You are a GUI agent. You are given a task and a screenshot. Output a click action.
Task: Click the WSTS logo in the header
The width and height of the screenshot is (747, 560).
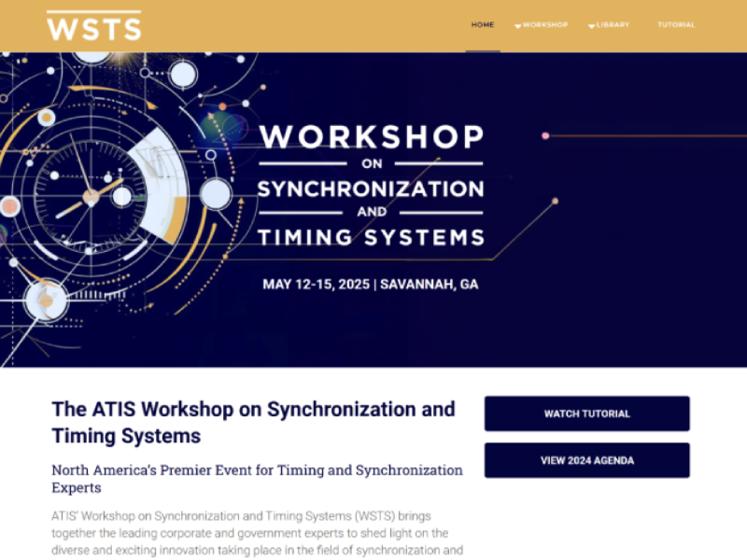[93, 25]
